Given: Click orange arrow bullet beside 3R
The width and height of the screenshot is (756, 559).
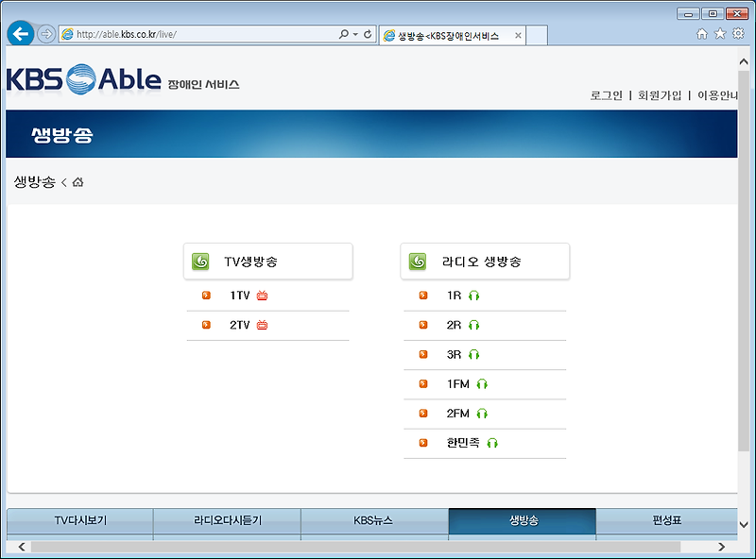Looking at the screenshot, I should (x=423, y=355).
